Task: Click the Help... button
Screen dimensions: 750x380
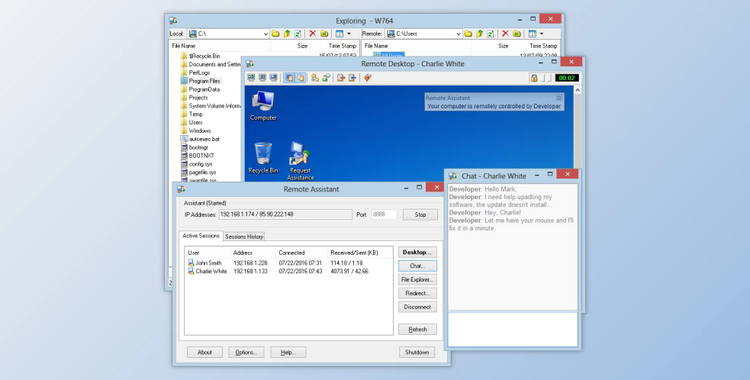Action: pyautogui.click(x=288, y=352)
